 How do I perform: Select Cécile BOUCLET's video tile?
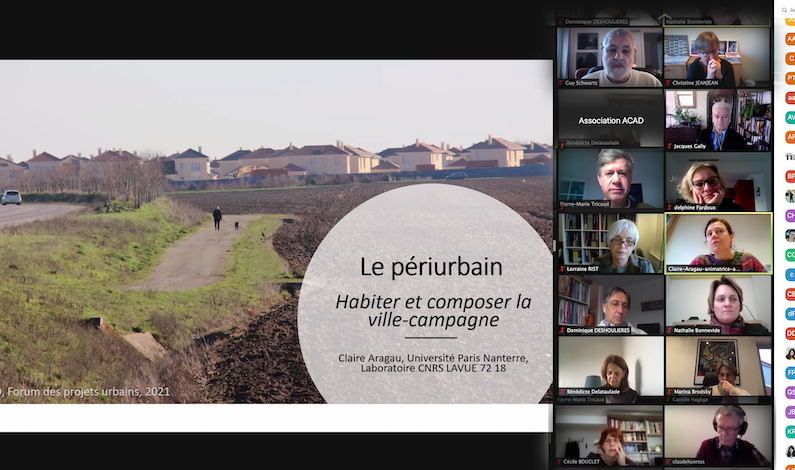(610, 435)
